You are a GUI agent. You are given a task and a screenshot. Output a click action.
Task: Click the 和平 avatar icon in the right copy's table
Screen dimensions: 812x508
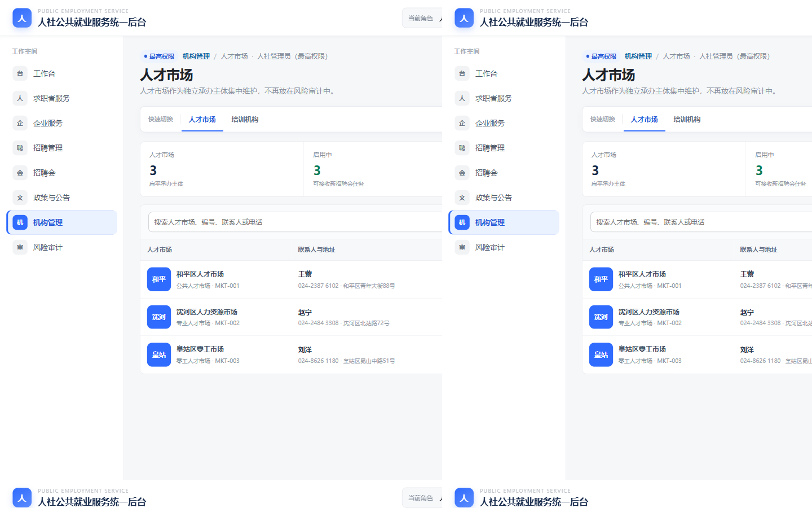point(601,279)
